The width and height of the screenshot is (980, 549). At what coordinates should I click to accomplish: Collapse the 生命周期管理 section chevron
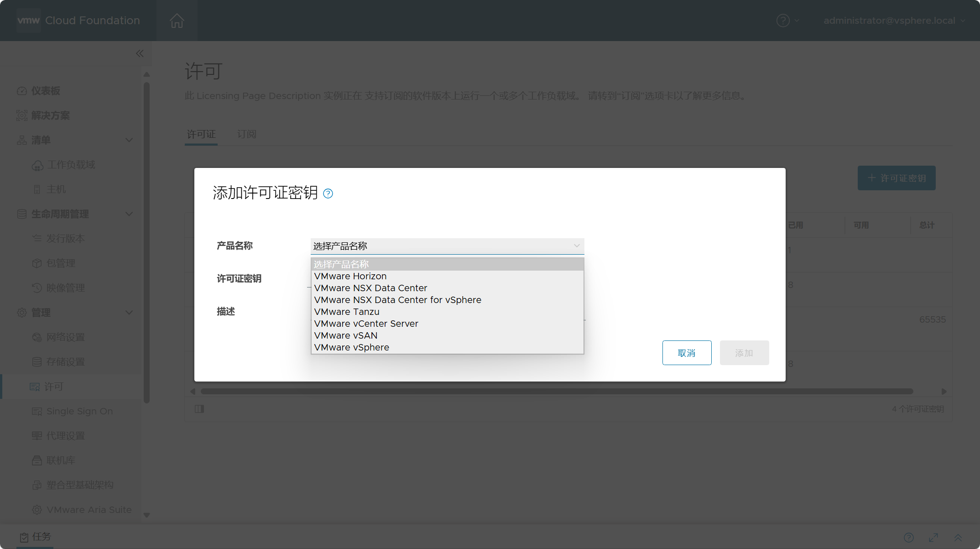pos(129,214)
